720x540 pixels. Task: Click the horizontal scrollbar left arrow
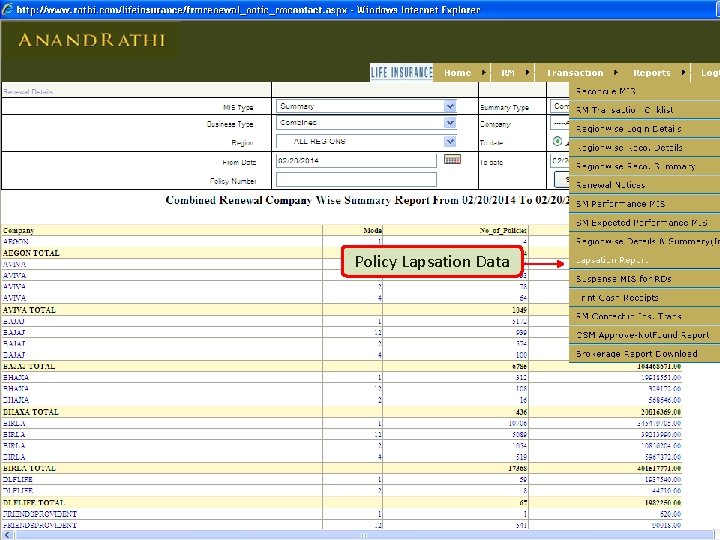tap(7, 535)
